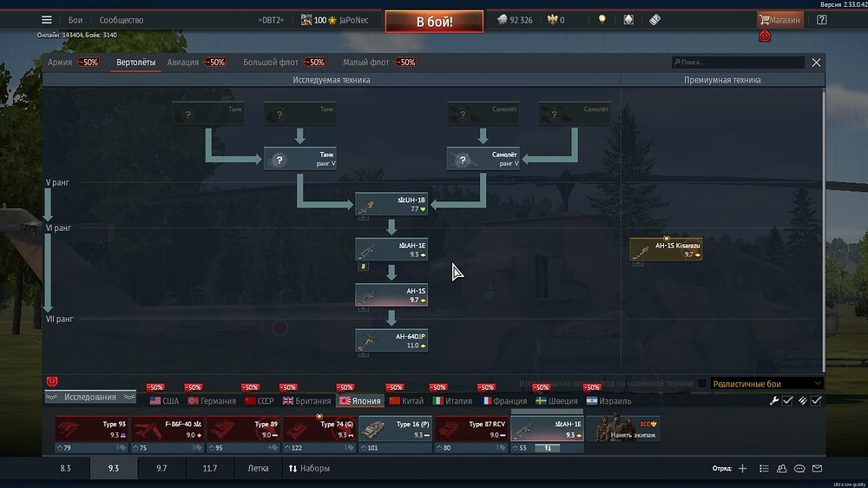Open JaPoNec player profile

pyautogui.click(x=353, y=20)
